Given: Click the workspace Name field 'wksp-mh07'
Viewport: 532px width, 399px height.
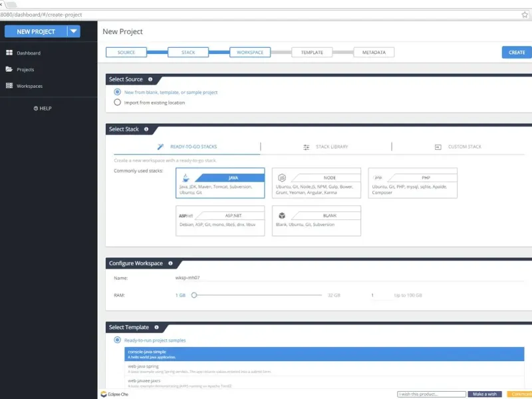Looking at the screenshot, I should click(x=350, y=277).
